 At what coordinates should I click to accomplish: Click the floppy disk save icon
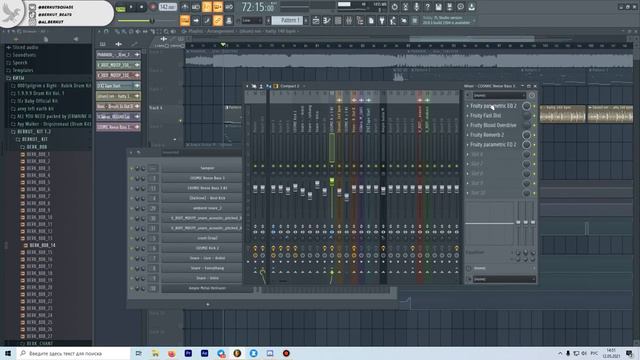[x=438, y=7]
